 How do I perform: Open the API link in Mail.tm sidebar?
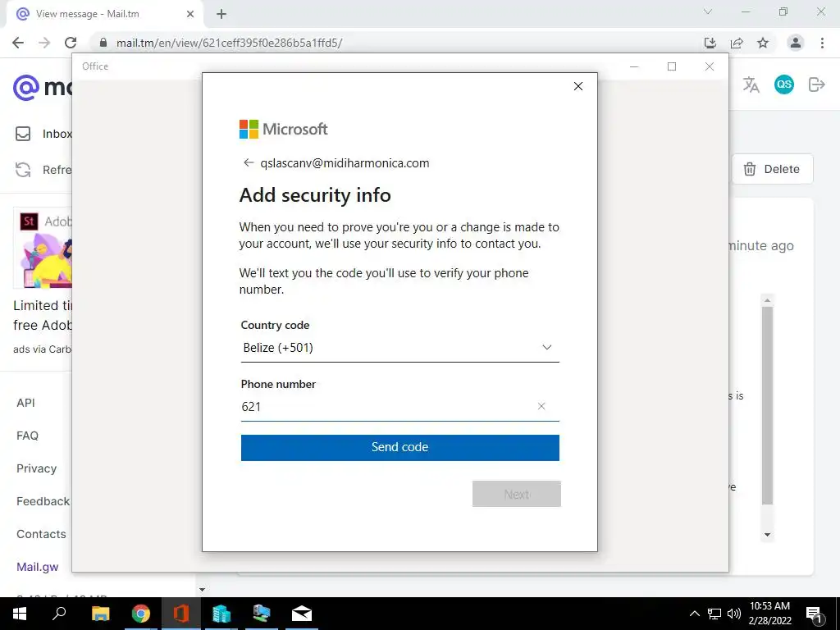pos(25,403)
